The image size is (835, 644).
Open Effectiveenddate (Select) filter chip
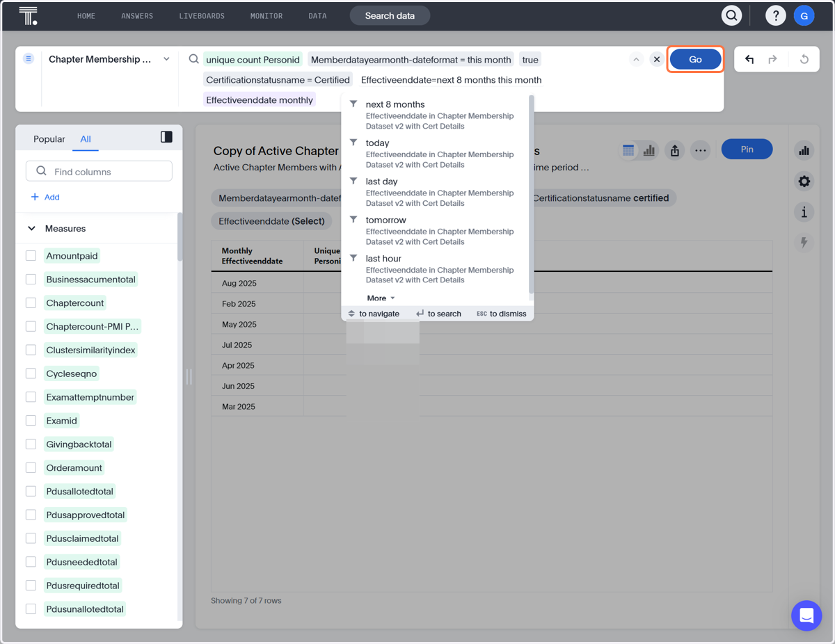pyautogui.click(x=271, y=221)
